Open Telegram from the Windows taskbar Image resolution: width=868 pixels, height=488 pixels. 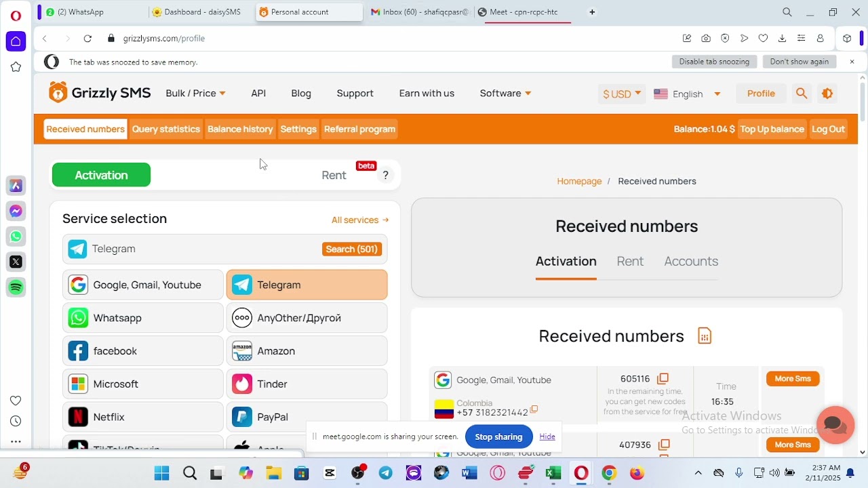click(x=386, y=473)
